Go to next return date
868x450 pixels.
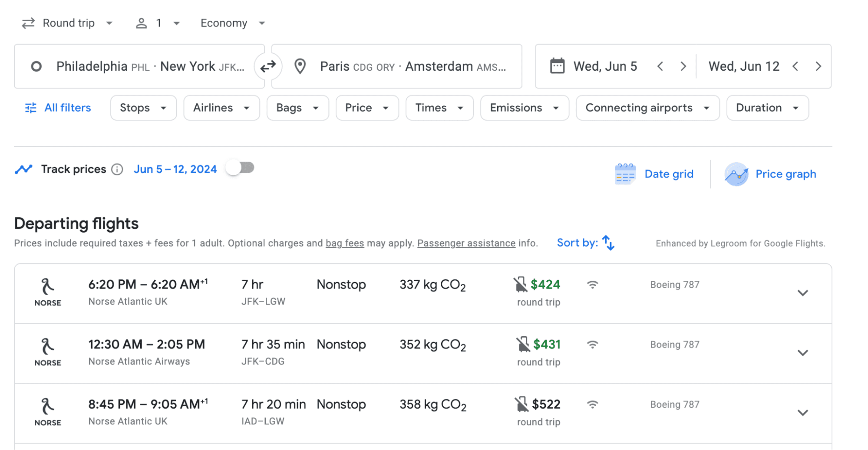click(x=818, y=66)
